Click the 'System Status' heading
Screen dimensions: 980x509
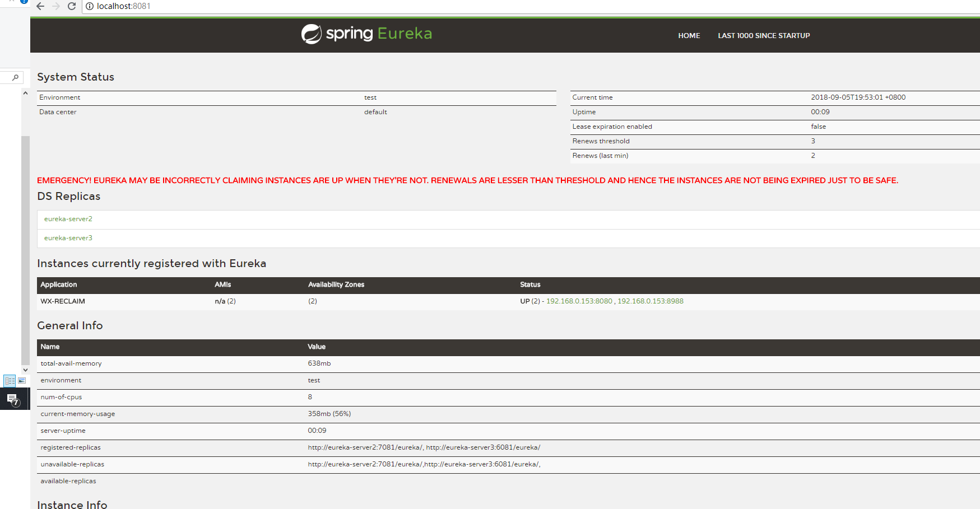pyautogui.click(x=76, y=77)
